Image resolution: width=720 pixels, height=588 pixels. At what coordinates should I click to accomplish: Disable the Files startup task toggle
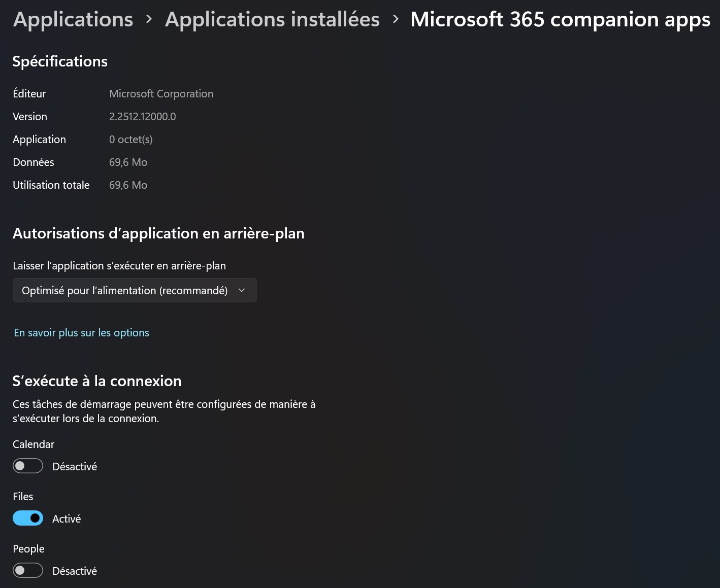pyautogui.click(x=28, y=518)
